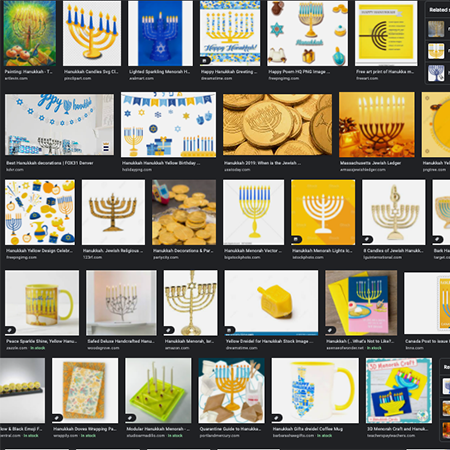
Task: Open Best Hanukkah decorations FOX31 Denver image
Action: 59,124
